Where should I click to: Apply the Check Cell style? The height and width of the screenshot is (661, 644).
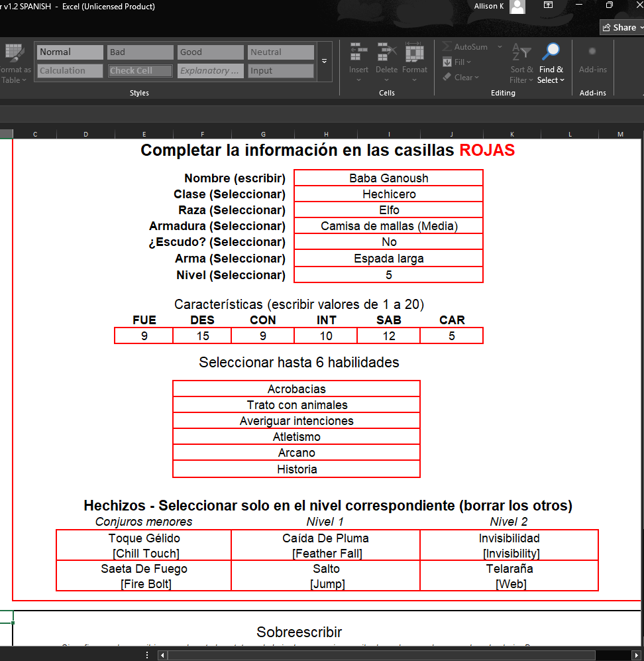point(140,71)
